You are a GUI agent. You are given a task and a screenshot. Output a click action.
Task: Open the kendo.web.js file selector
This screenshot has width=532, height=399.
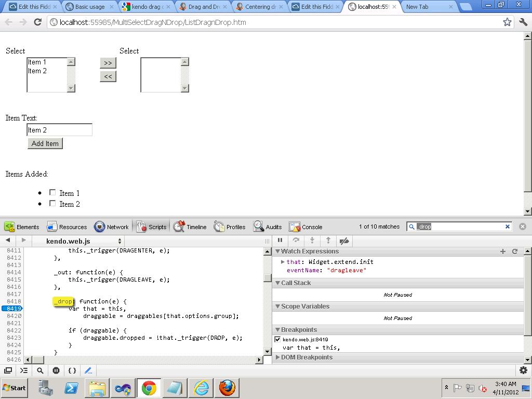click(x=84, y=241)
